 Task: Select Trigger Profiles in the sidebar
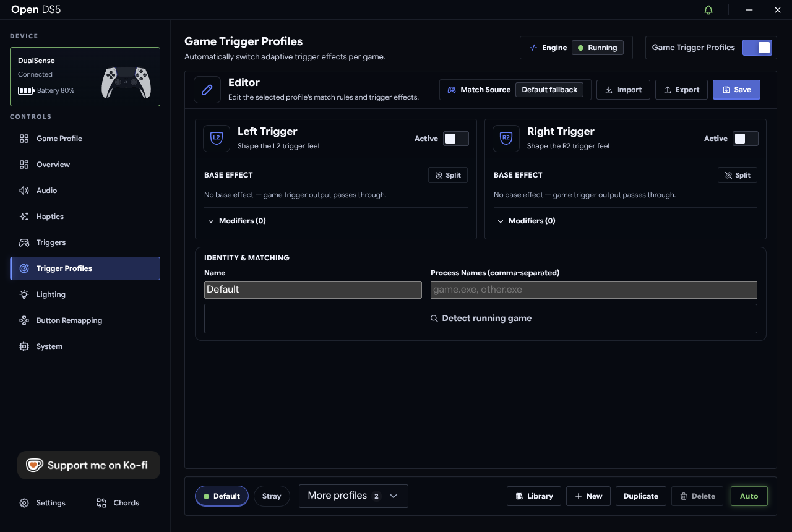85,268
